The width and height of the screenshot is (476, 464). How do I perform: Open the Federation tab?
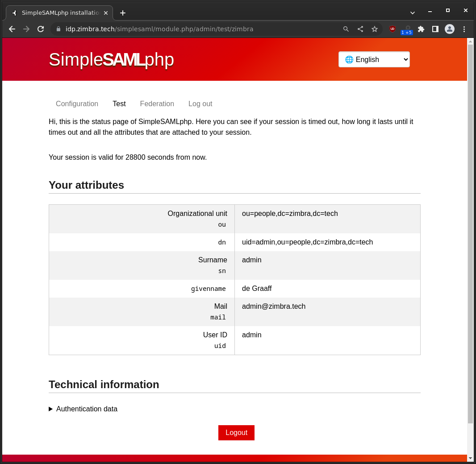157,104
